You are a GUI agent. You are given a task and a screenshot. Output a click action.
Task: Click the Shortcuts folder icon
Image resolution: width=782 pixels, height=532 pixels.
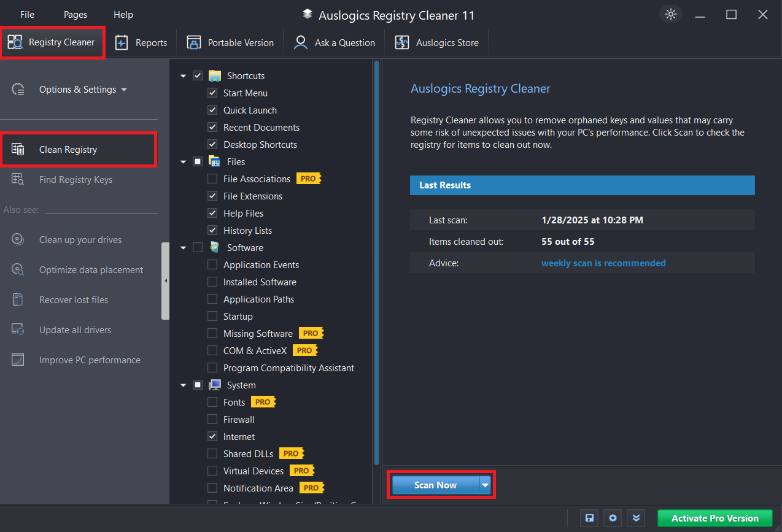pyautogui.click(x=214, y=75)
